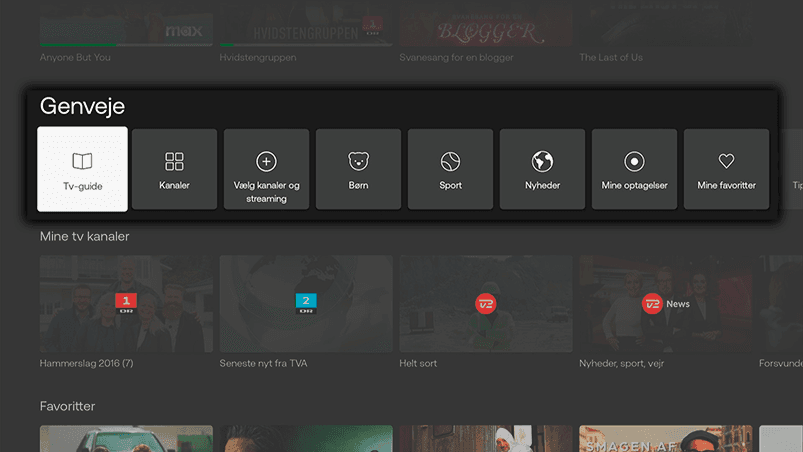This screenshot has height=452, width=803.
Task: Open the Sport ball icon shortcut
Action: tap(450, 161)
